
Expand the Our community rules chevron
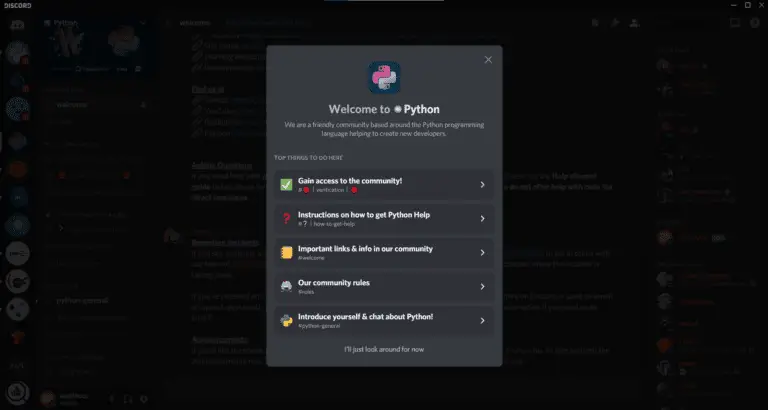click(x=482, y=286)
